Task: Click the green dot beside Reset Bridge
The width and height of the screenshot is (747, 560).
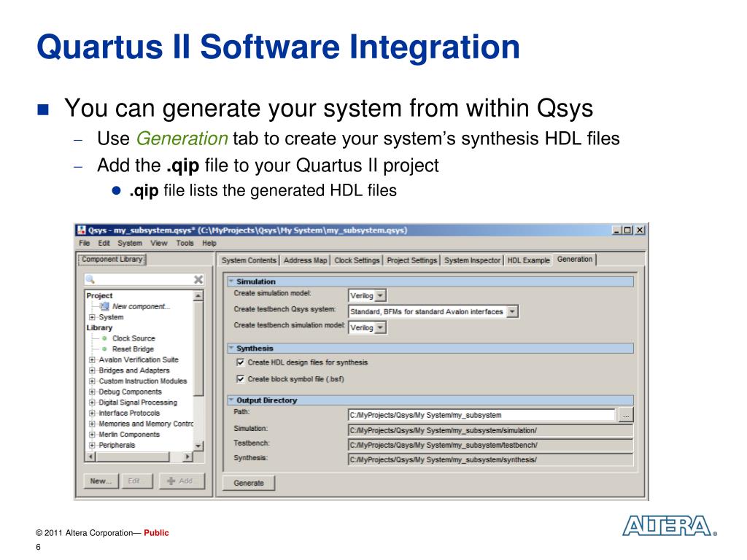Action: tap(104, 349)
